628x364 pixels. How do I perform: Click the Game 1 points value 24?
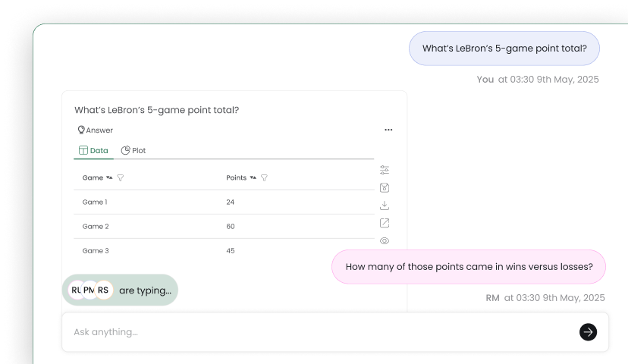[231, 202]
